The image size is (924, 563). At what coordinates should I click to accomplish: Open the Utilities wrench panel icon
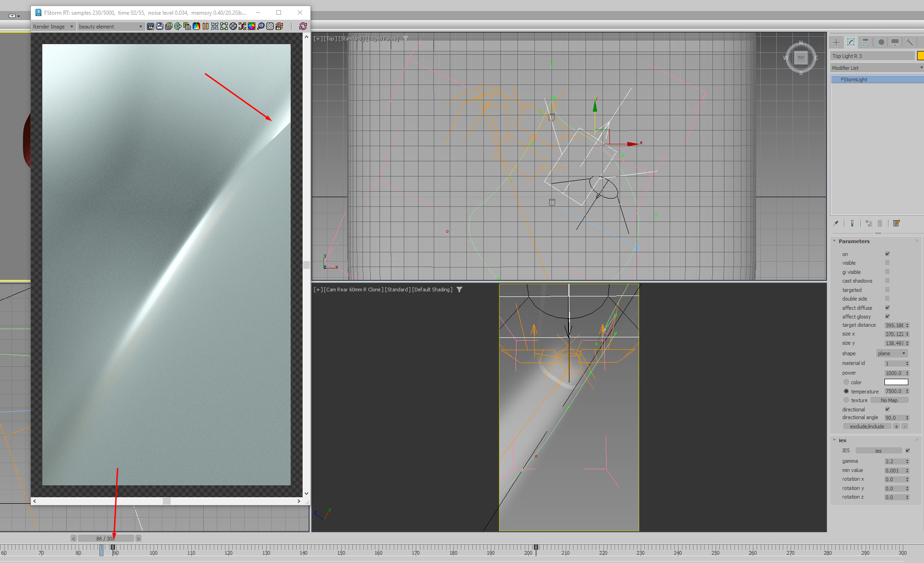tap(909, 42)
